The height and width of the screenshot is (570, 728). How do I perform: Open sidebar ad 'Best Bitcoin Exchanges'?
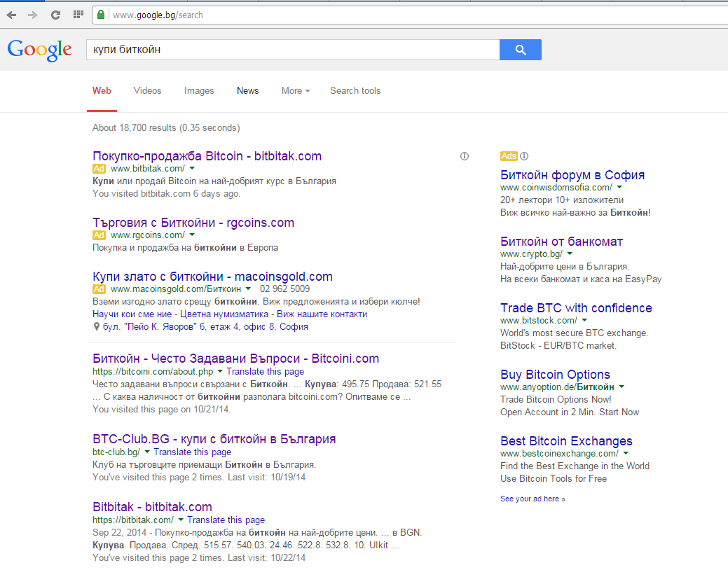(566, 441)
